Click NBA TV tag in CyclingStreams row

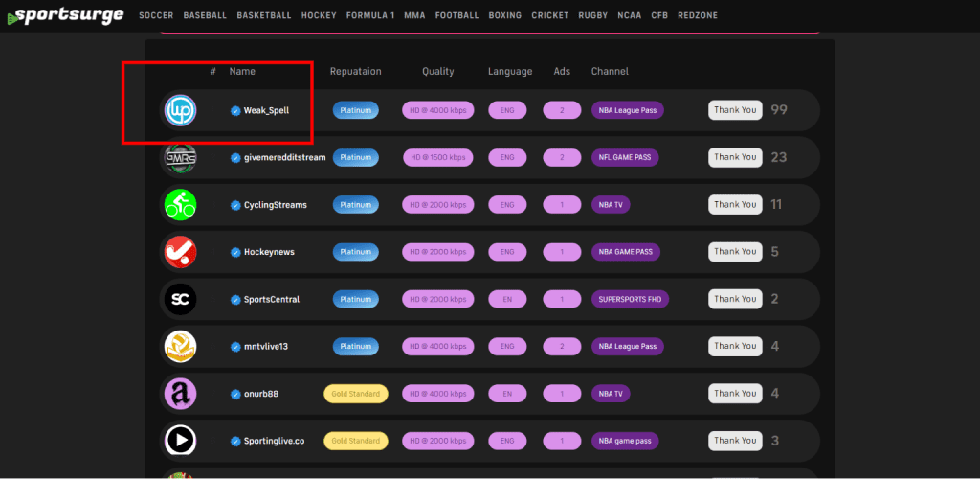coord(611,205)
